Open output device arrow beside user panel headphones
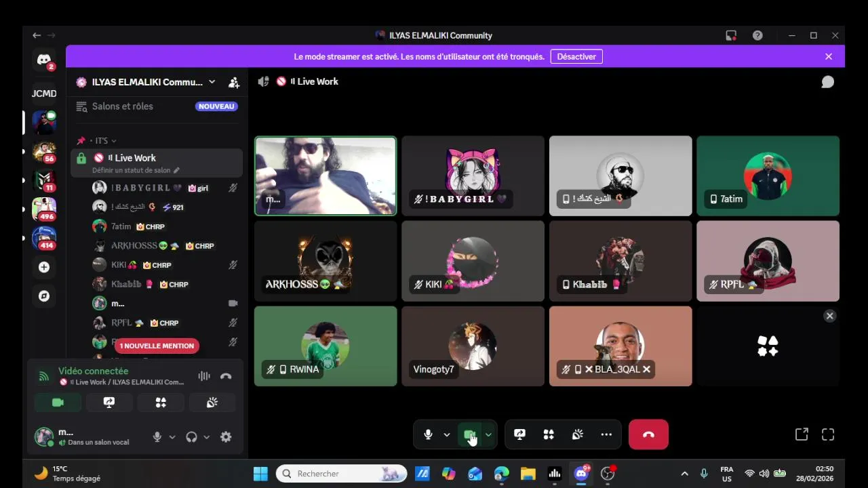This screenshot has height=488, width=868. click(206, 437)
